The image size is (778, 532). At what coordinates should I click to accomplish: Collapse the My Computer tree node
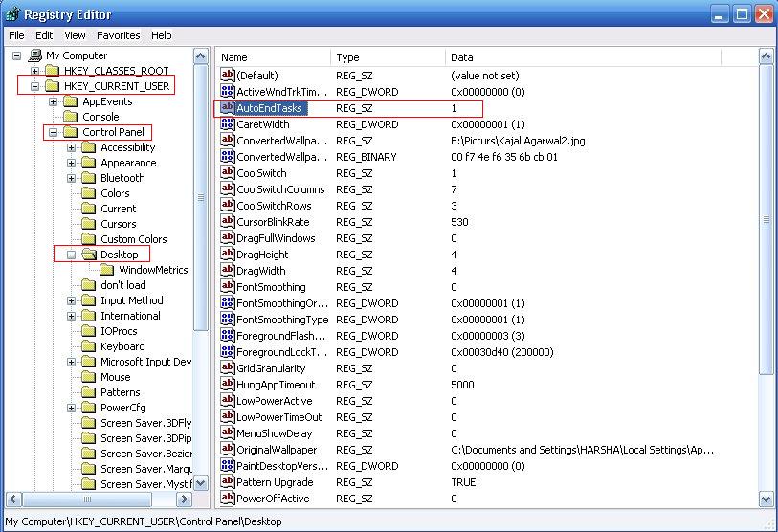pyautogui.click(x=16, y=55)
